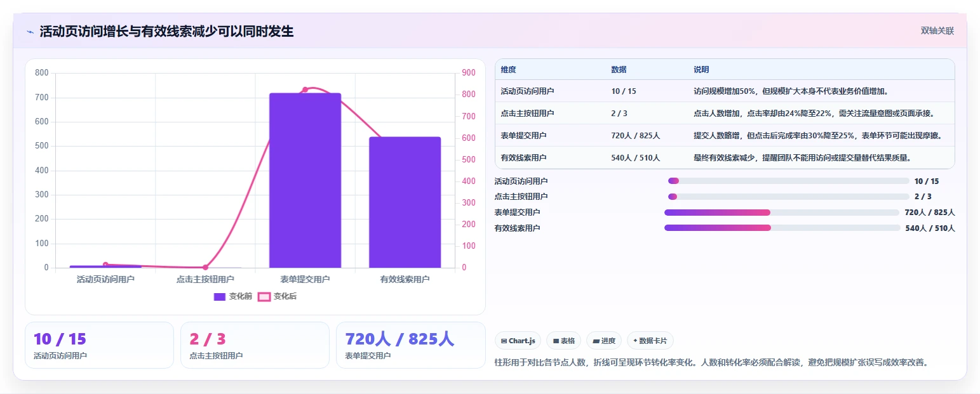Click the 表单提交用户 progress bar
980x394 pixels.
782,213
